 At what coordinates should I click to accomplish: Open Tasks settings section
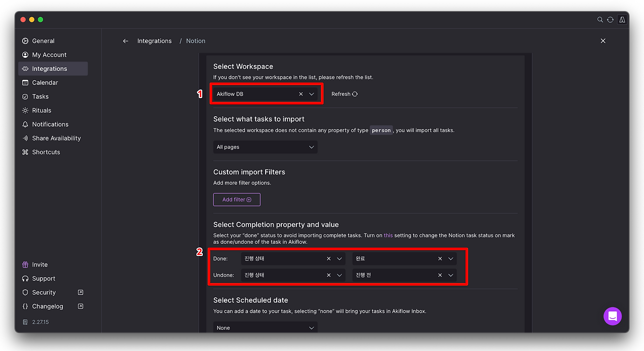click(x=53, y=97)
